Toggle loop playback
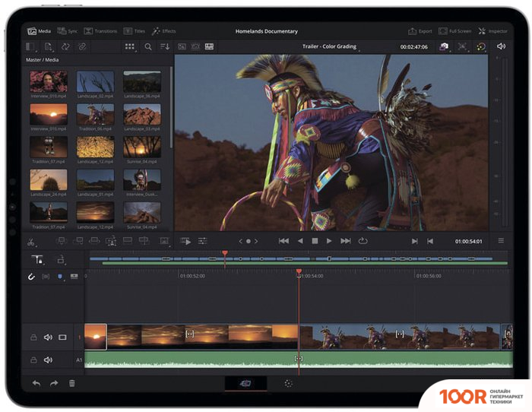Screen dimensions: 532x412 click(x=363, y=241)
